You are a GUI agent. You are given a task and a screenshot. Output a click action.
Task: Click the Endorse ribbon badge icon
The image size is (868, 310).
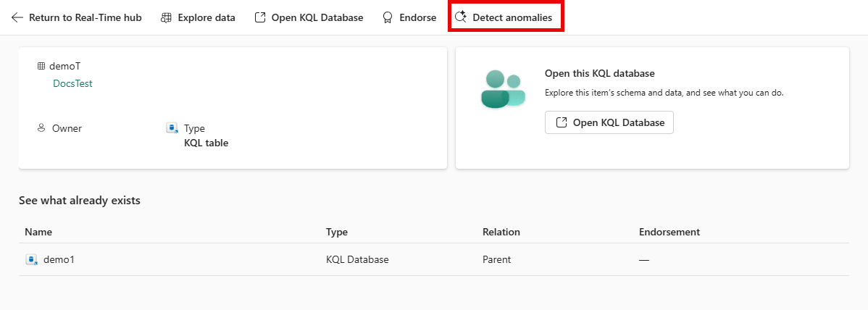388,17
